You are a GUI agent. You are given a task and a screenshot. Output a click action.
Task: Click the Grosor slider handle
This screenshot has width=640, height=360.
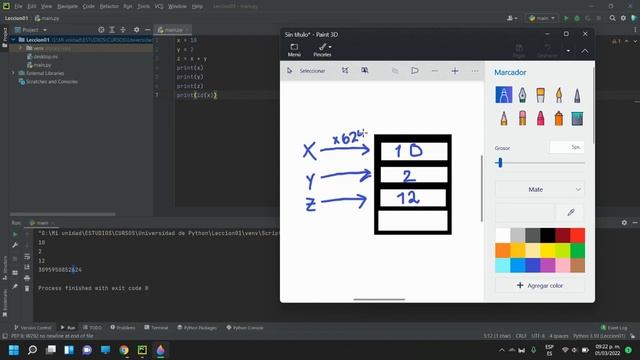[500, 163]
